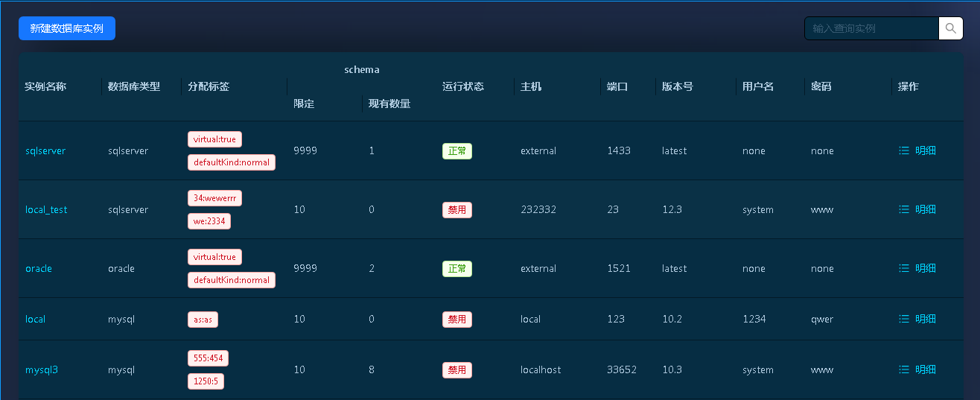This screenshot has width=980, height=400.
Task: Click the list icon in local_test row
Action: tap(904, 209)
